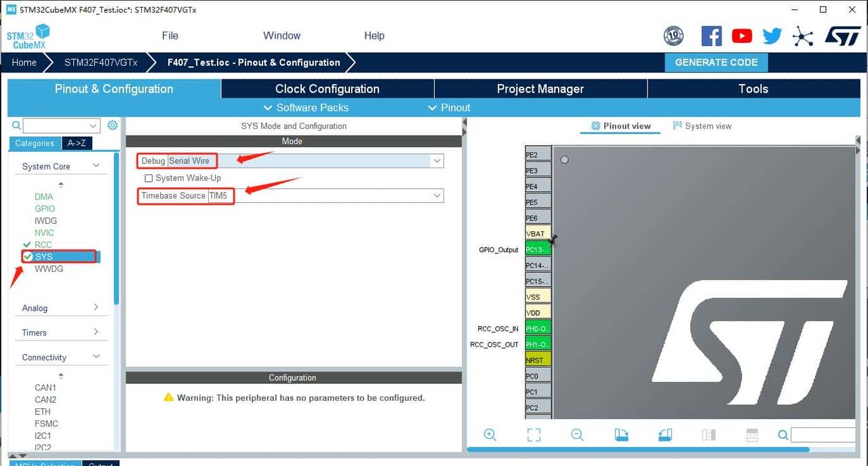The width and height of the screenshot is (868, 466).
Task: Collapse the System Core category
Action: click(96, 166)
